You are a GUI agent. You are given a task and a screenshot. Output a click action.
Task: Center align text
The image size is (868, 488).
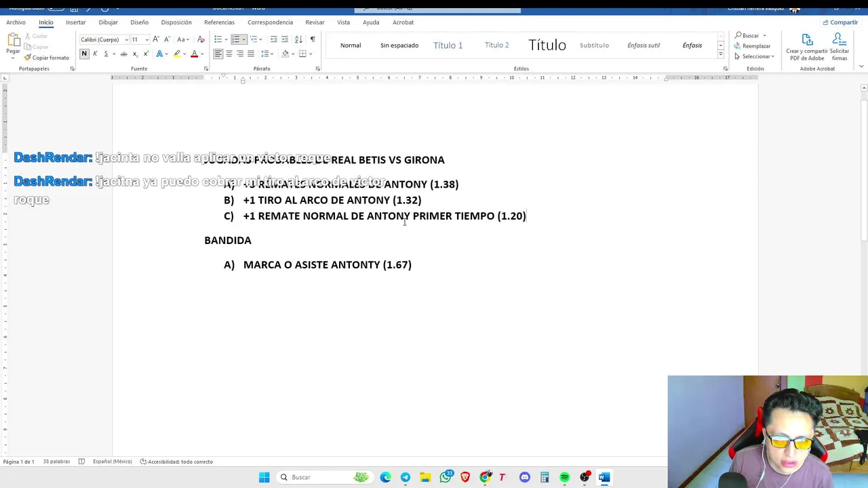click(229, 54)
